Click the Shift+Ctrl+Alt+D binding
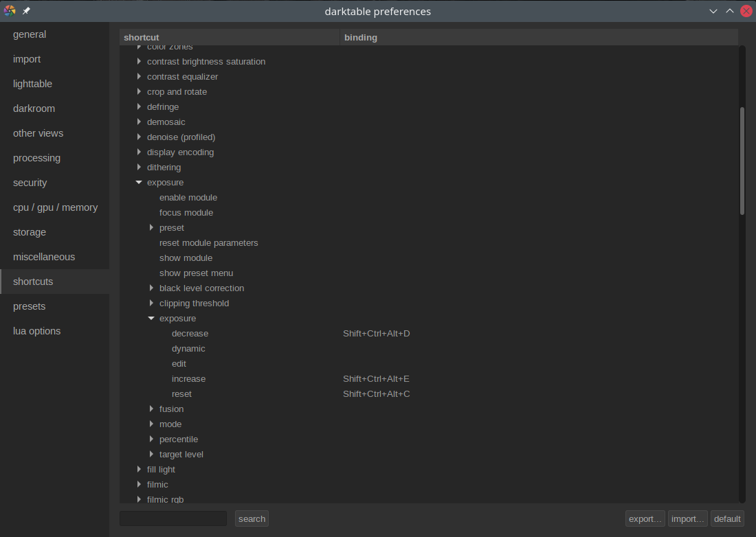 click(x=377, y=333)
